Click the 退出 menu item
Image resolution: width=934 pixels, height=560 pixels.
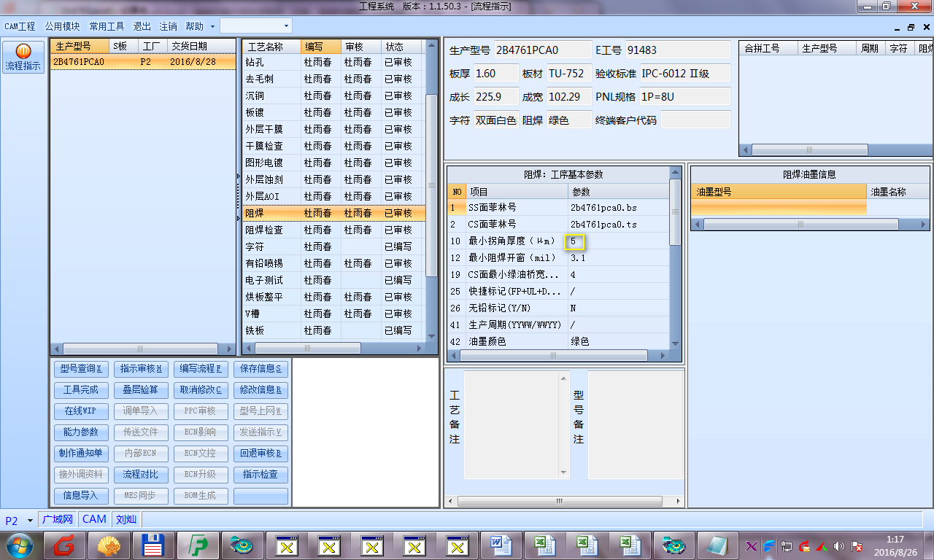(x=142, y=26)
